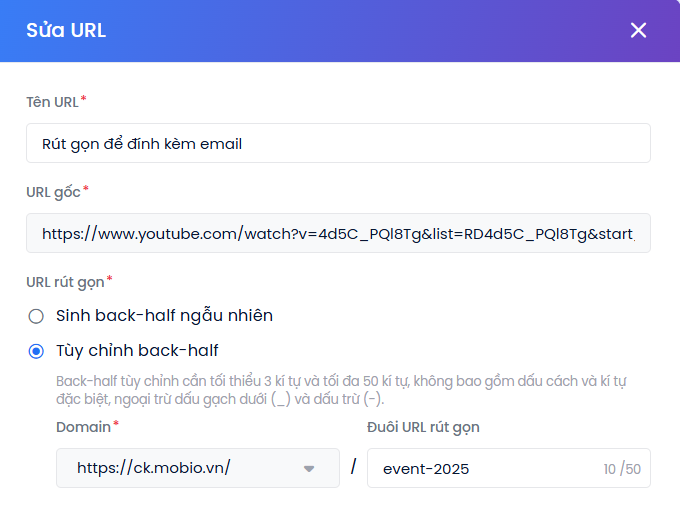Screen dimensions: 680x521
Task: Click the Sinh back-half ngẫu nhiên label text
Action: point(164,316)
